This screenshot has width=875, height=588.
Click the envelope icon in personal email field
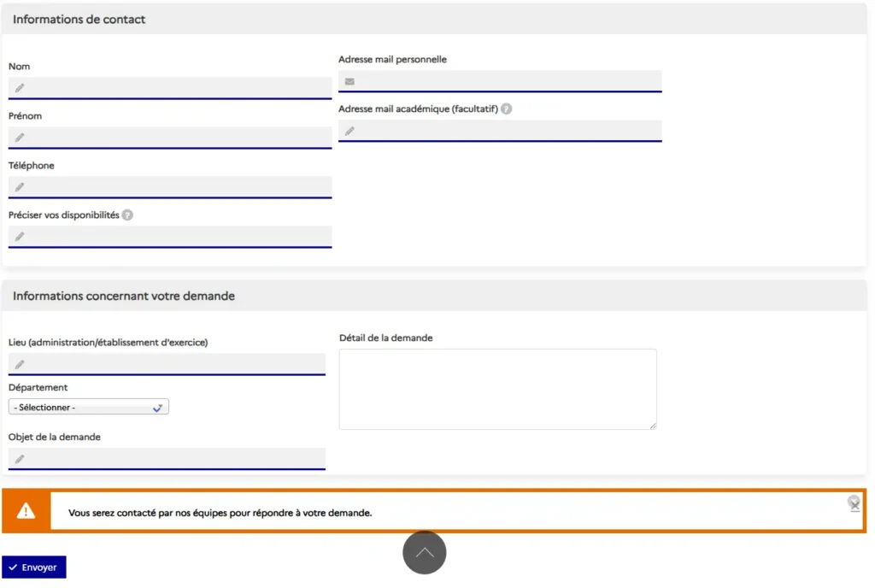pos(349,81)
